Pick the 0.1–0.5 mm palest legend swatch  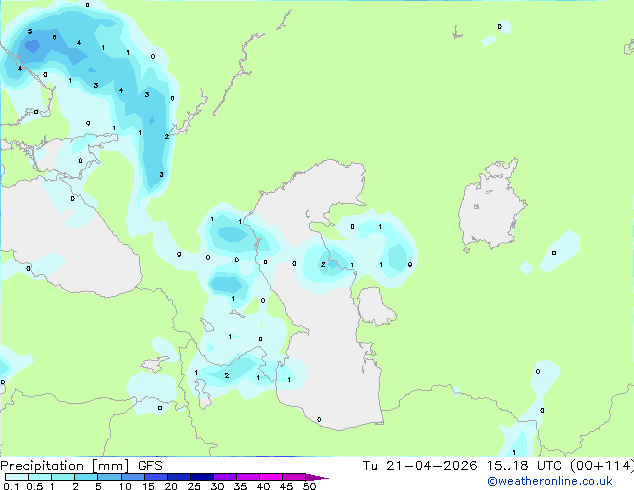tap(17, 477)
